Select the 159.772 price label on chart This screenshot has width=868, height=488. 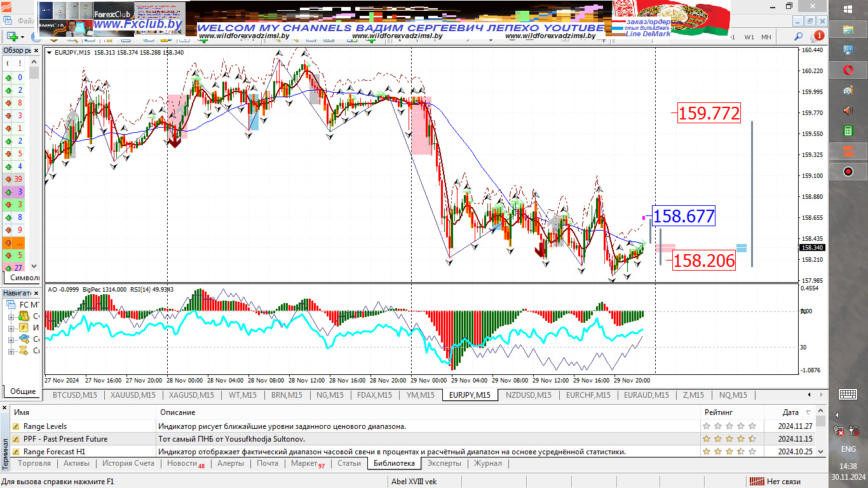tap(709, 114)
